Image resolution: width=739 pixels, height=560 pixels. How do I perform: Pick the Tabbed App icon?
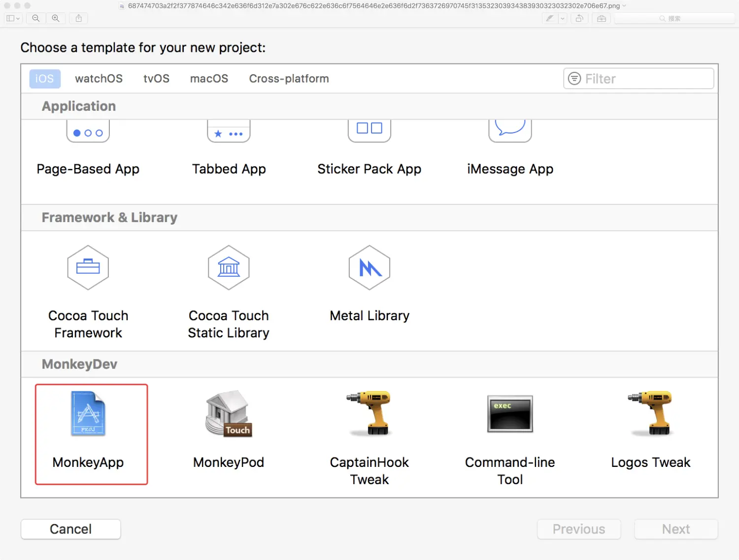pos(229,131)
